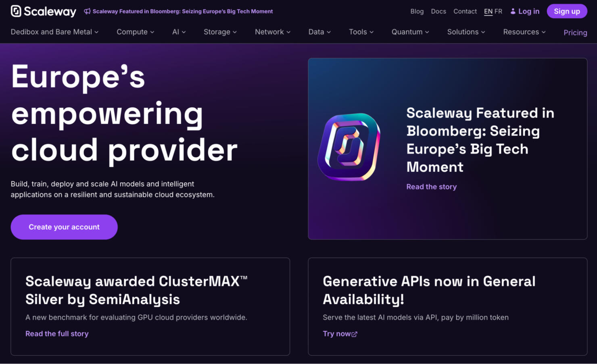Open the Solutions dropdown
Image resolution: width=597 pixels, height=364 pixels.
(466, 32)
